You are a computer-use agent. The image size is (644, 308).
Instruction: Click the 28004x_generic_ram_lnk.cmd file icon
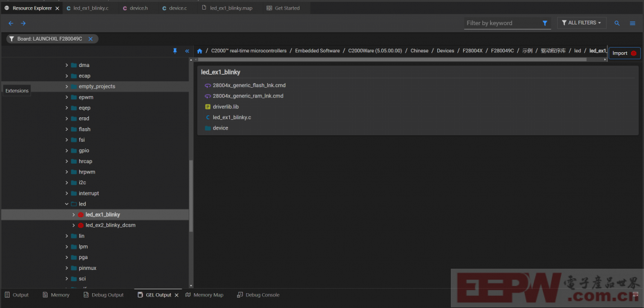click(207, 96)
